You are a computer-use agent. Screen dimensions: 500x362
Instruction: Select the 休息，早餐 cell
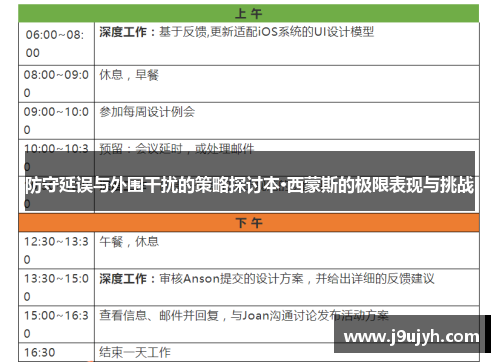pos(287,84)
